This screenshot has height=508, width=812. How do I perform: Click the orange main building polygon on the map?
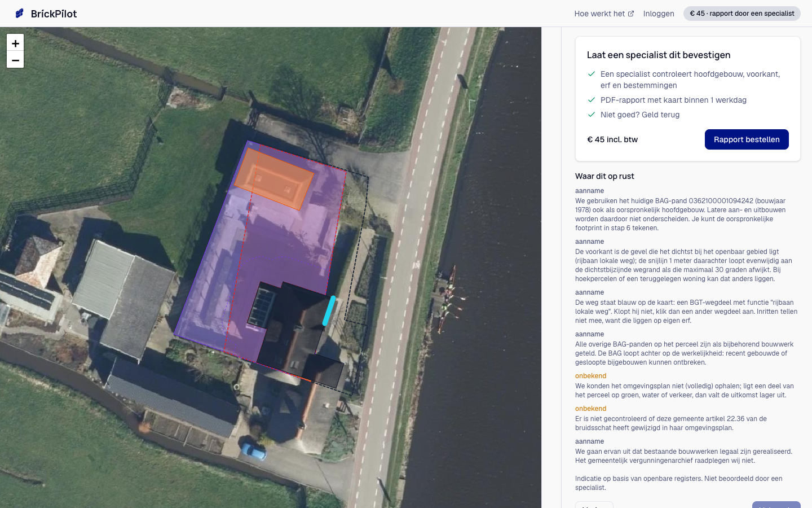(274, 179)
